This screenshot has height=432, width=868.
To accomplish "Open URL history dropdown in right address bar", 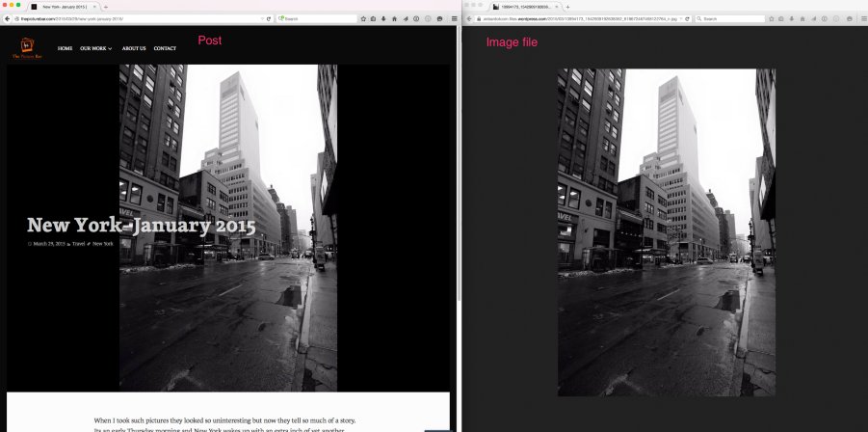I will tap(679, 18).
